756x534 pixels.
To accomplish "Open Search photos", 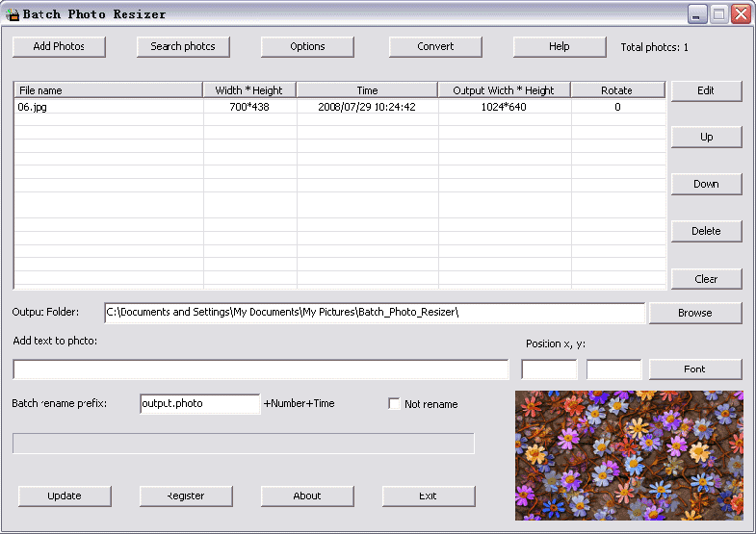I will (183, 47).
